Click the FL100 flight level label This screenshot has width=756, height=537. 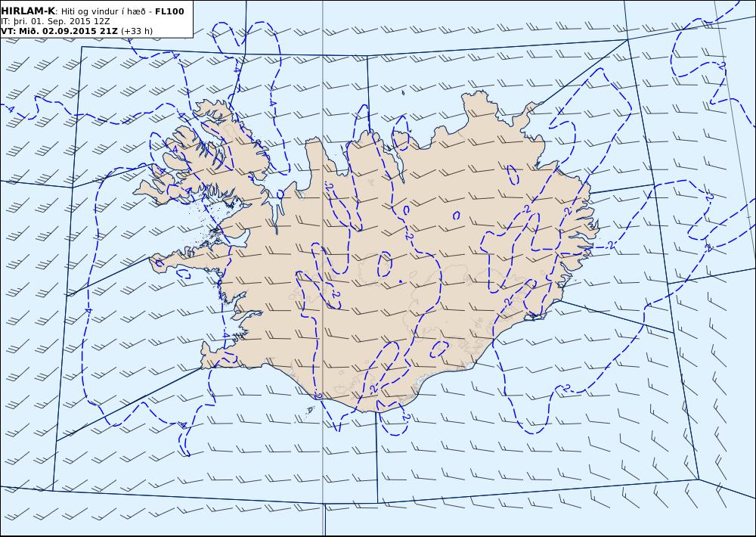click(x=169, y=11)
